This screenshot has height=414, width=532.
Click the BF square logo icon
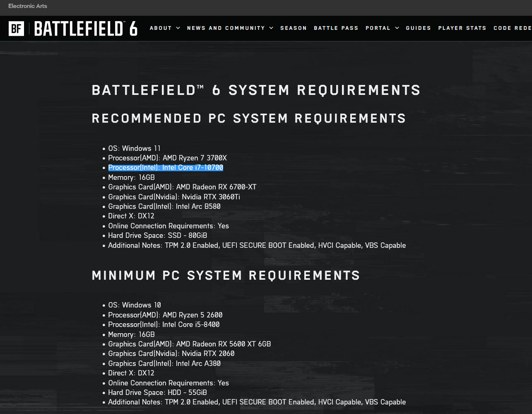(x=16, y=29)
